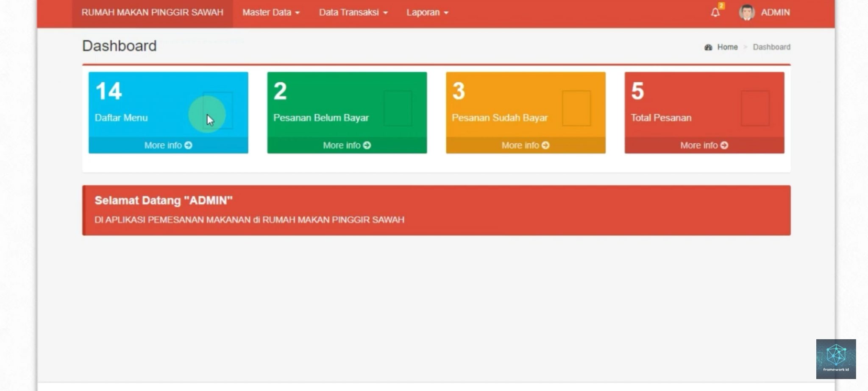Click the yellow Pesanan Sudah Bayar box
This screenshot has height=391, width=868.
pos(526,106)
